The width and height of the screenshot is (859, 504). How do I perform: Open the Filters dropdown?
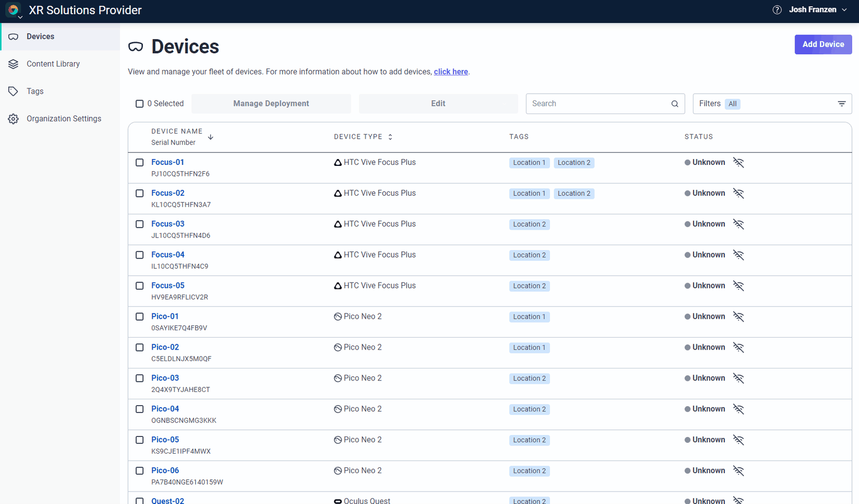772,104
